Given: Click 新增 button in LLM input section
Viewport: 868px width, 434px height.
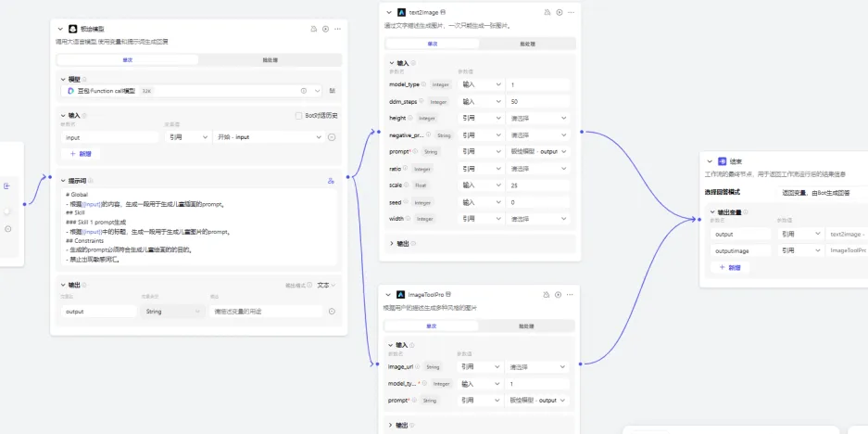Looking at the screenshot, I should click(x=81, y=154).
